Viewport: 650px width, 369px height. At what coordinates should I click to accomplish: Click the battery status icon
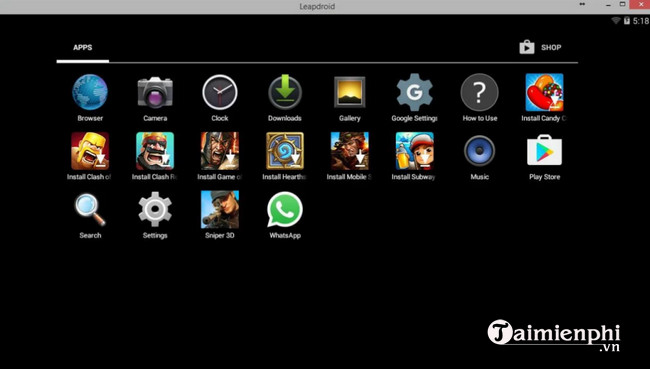627,20
